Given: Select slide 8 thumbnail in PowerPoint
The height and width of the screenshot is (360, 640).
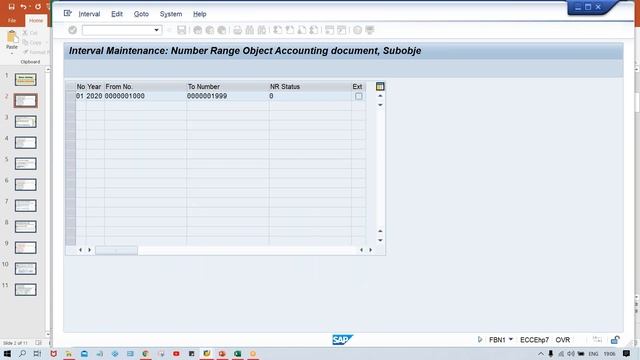Looking at the screenshot, I should pyautogui.click(x=25, y=227).
